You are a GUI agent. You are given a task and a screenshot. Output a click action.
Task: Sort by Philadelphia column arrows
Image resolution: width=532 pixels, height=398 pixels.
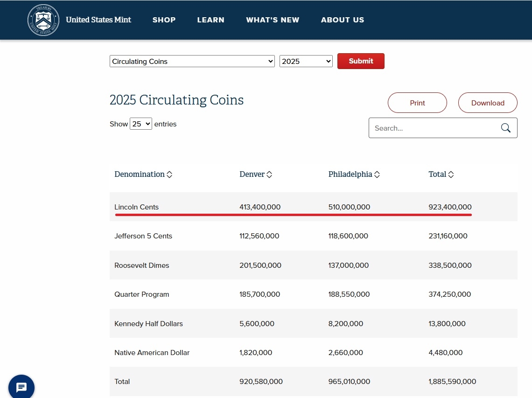tap(377, 175)
